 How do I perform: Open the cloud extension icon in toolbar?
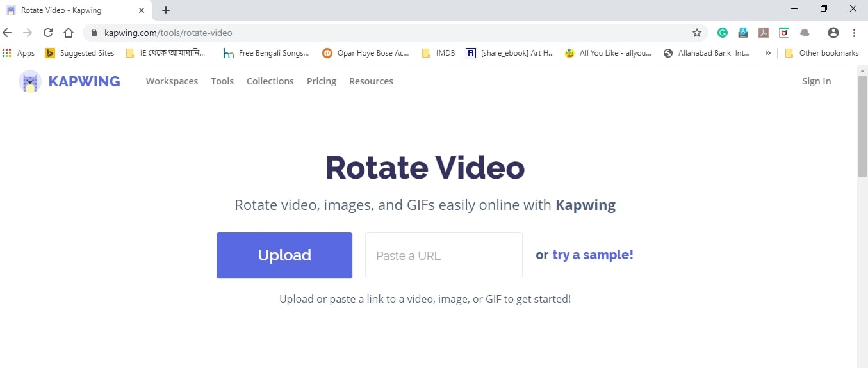(x=805, y=33)
